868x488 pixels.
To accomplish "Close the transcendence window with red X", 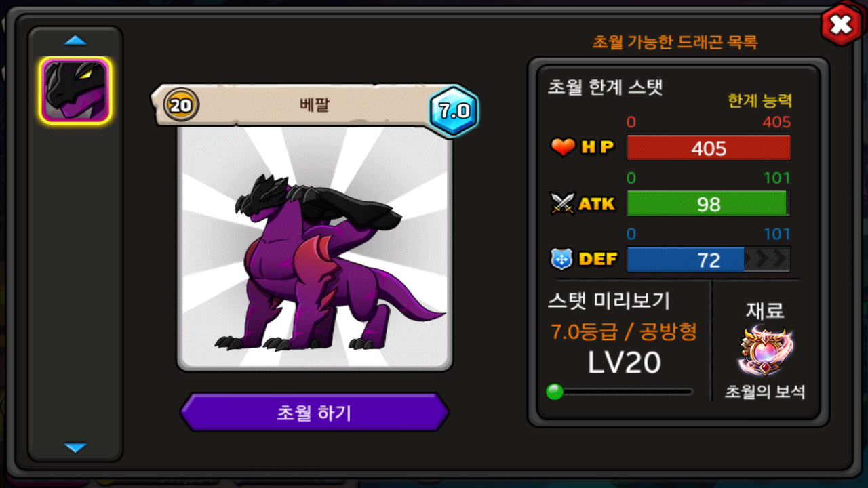I will [x=841, y=25].
